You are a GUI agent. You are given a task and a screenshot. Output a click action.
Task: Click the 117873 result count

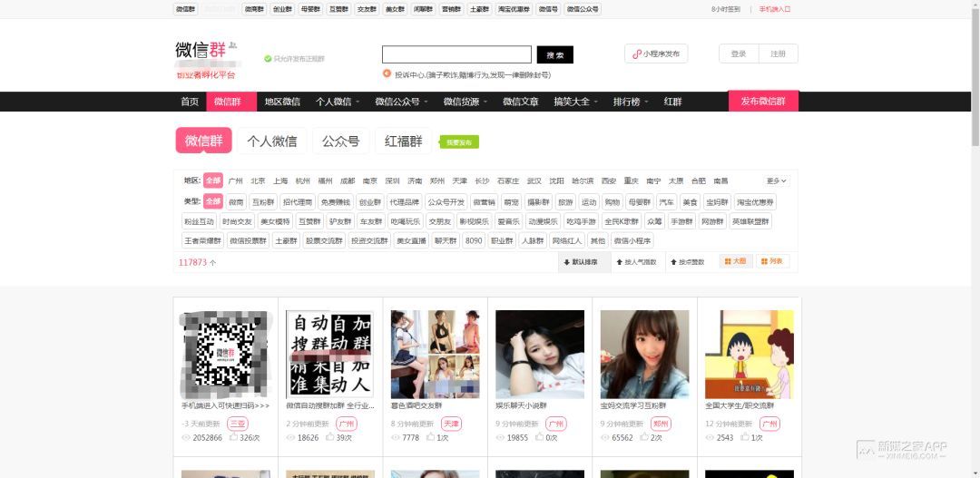(x=192, y=262)
